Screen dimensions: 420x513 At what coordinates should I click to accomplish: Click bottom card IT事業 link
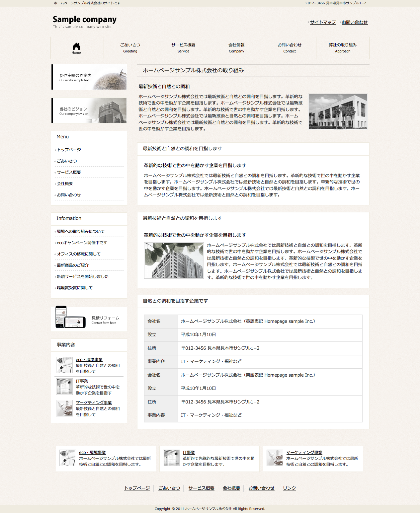coord(189,453)
